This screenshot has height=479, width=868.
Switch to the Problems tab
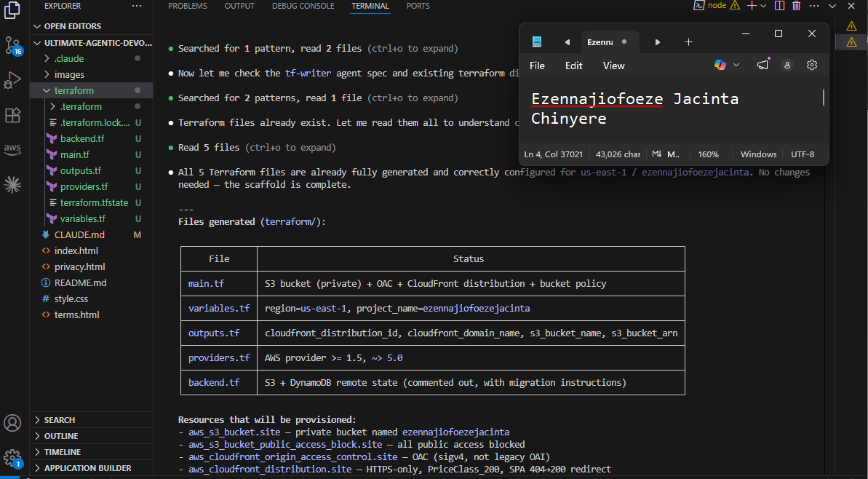coord(188,6)
